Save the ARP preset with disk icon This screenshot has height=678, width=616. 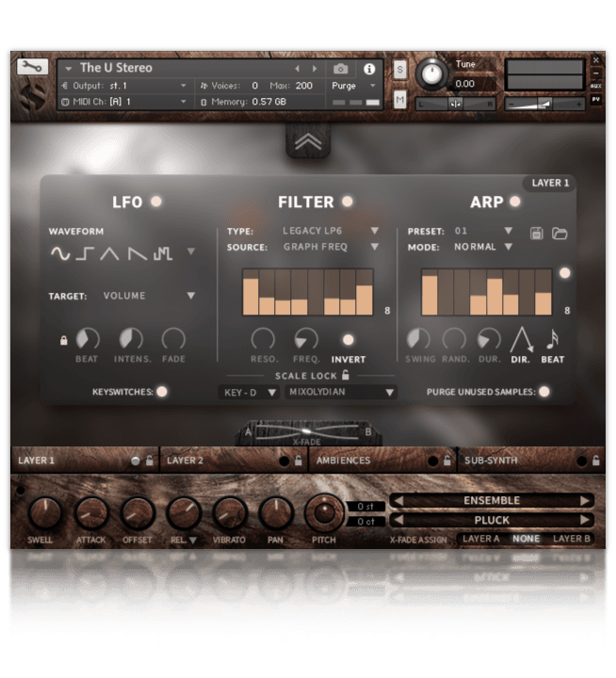pyautogui.click(x=536, y=234)
